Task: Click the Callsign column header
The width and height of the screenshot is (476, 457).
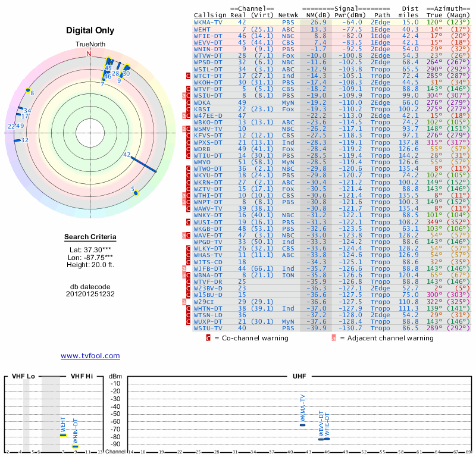Action: (208, 15)
